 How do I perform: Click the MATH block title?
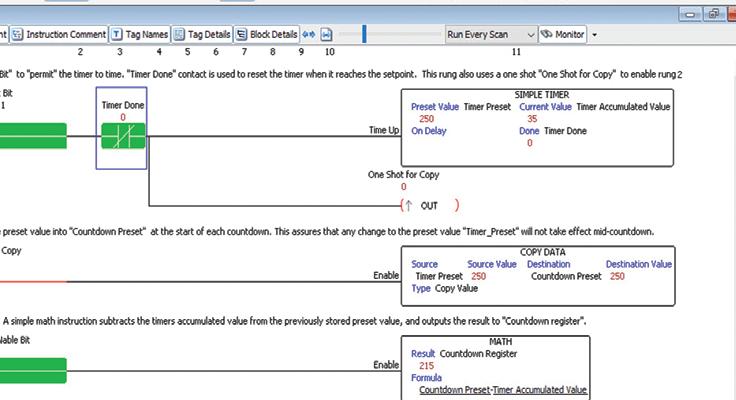[x=501, y=342]
